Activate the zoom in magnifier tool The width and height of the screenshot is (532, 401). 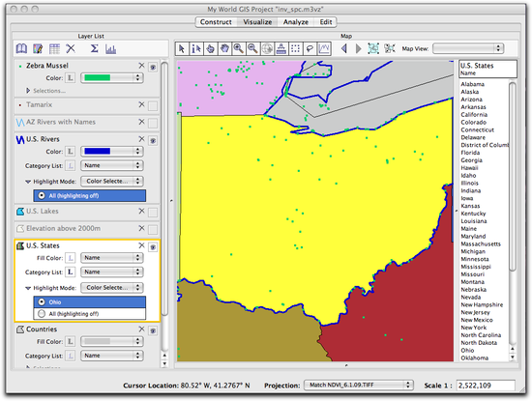click(238, 49)
